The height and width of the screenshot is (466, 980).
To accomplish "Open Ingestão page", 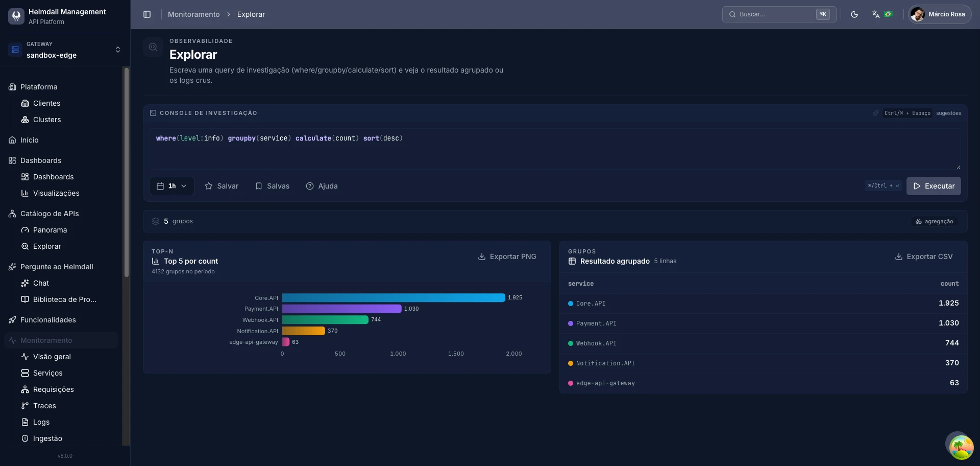I will point(47,438).
